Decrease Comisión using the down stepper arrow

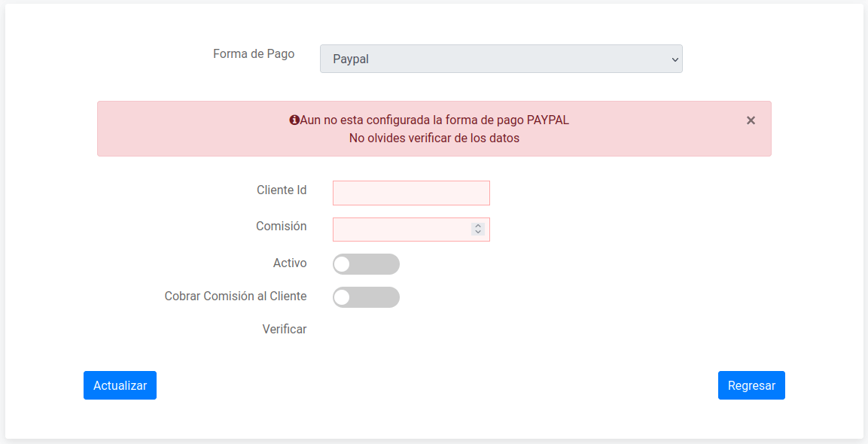[x=478, y=232]
